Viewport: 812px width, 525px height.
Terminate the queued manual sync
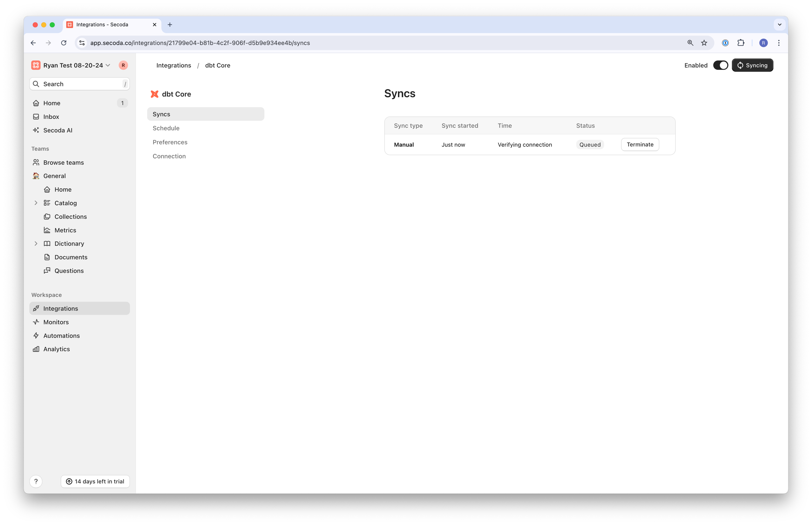coord(640,144)
